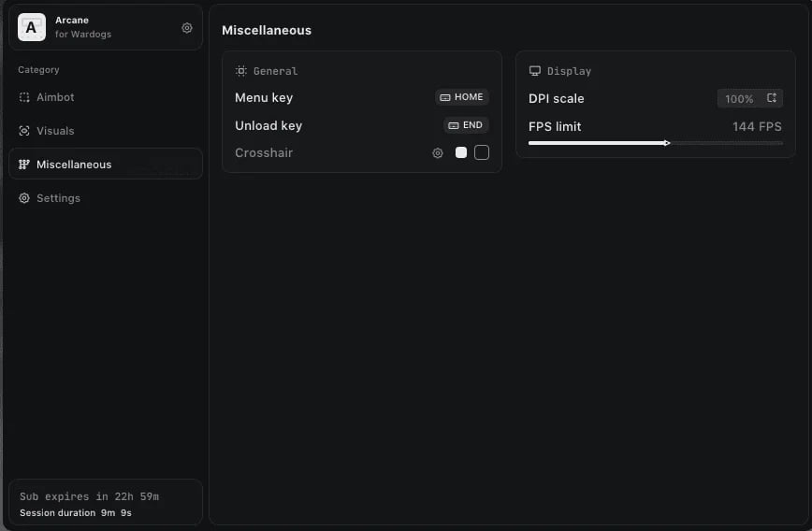This screenshot has height=531, width=812.
Task: Change the Menu key HOME bind
Action: pos(462,97)
